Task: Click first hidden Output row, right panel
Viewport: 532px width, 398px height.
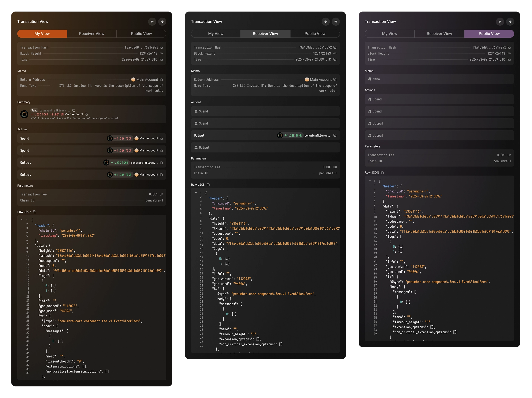Action: coord(439,123)
